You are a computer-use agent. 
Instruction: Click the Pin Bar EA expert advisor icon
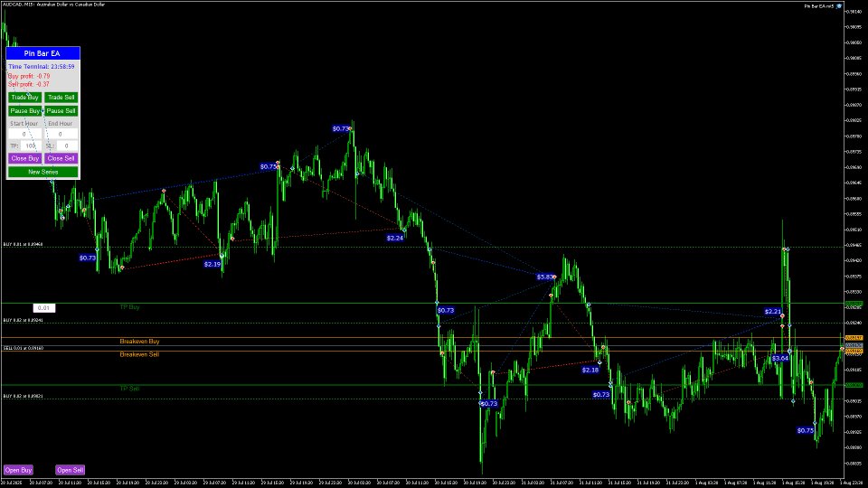pos(839,6)
